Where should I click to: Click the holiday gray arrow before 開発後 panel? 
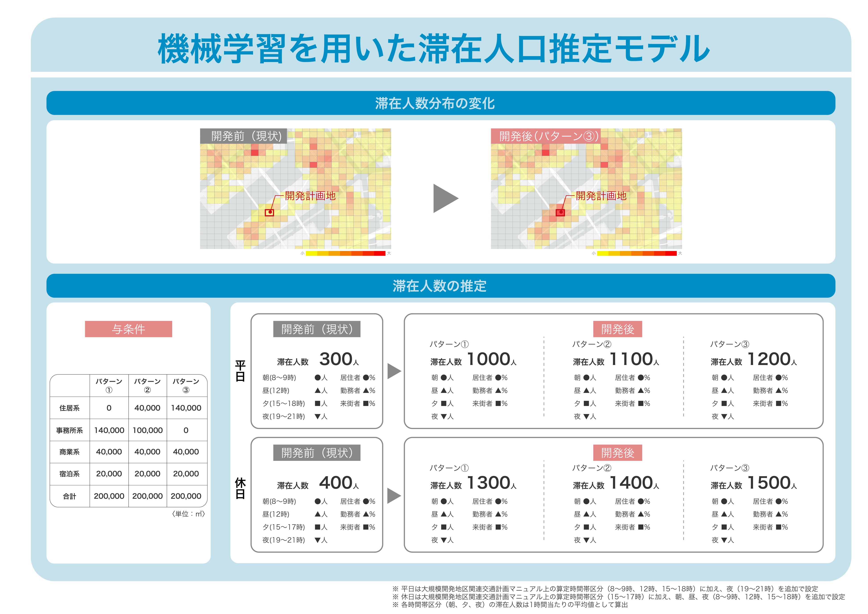click(x=394, y=495)
